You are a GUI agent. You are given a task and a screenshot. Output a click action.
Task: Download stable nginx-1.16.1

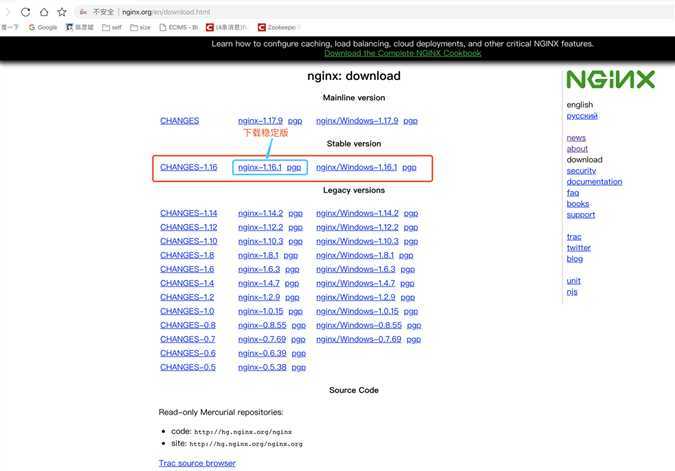(x=260, y=167)
